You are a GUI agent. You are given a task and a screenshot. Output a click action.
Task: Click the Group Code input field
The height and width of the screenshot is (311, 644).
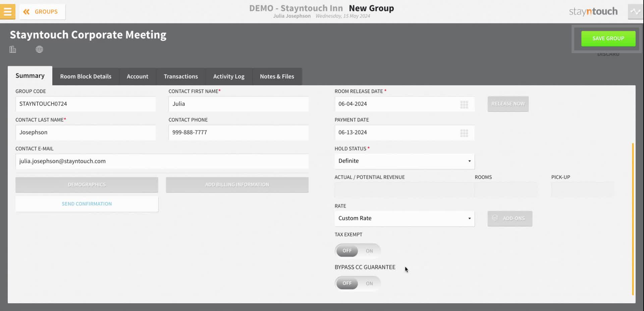(86, 104)
